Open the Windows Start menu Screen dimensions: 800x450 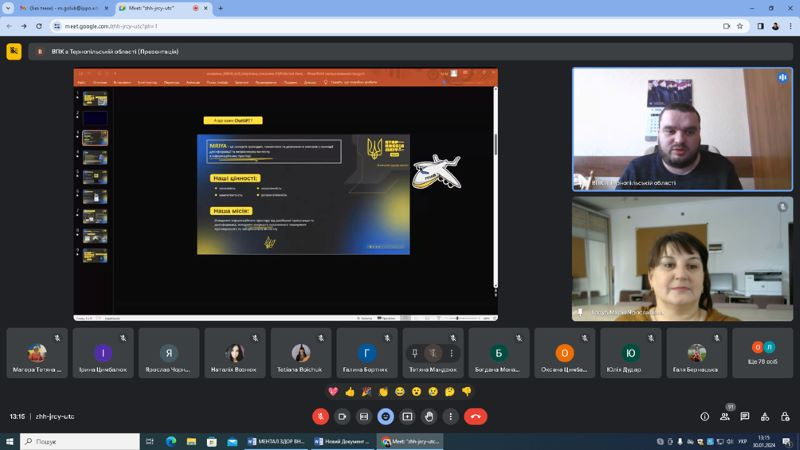9,441
